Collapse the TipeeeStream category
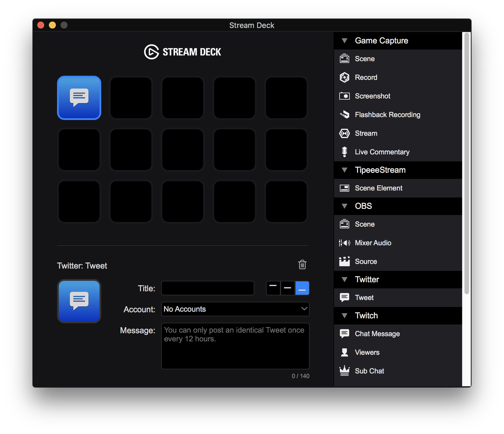Screen dimensions: 504x434 pyautogui.click(x=345, y=170)
